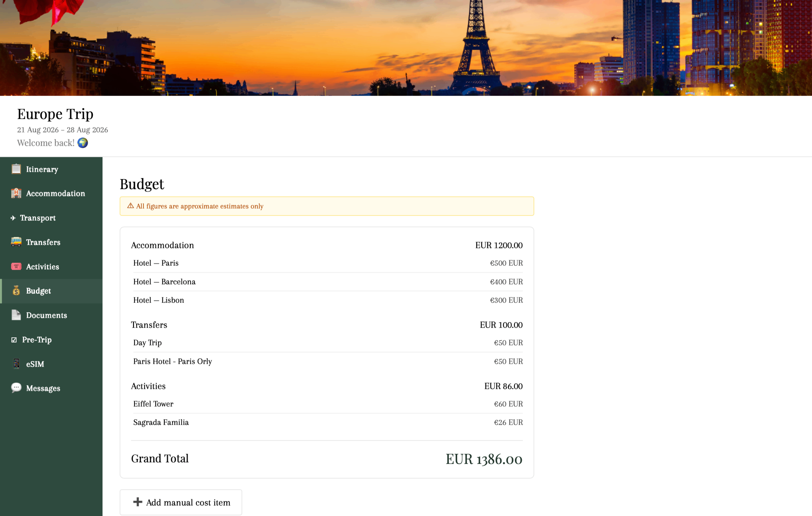The image size is (812, 516).
Task: Click the approximate estimates warning banner
Action: click(x=327, y=206)
